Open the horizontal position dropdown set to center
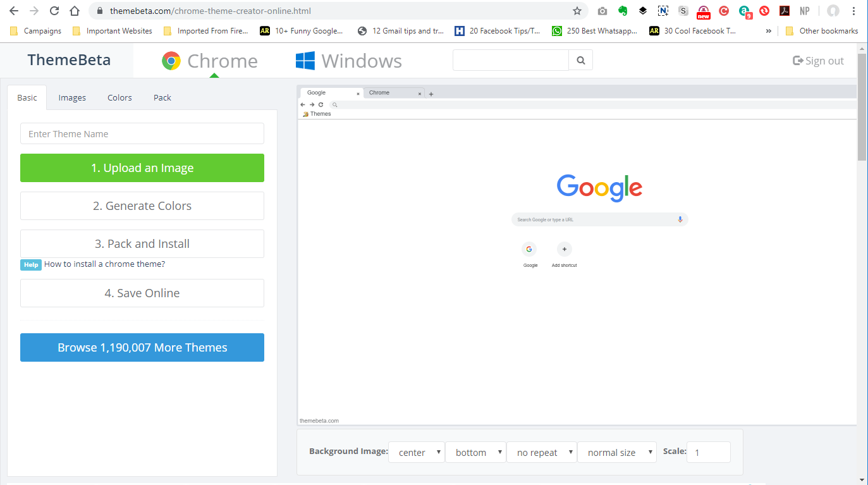This screenshot has height=485, width=868. (417, 452)
